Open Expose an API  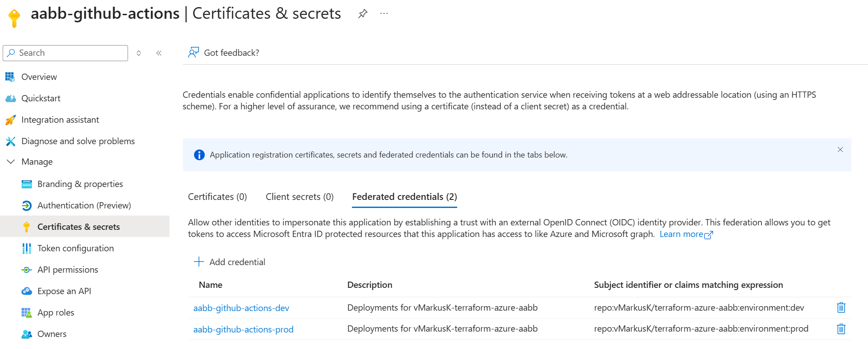(63, 291)
